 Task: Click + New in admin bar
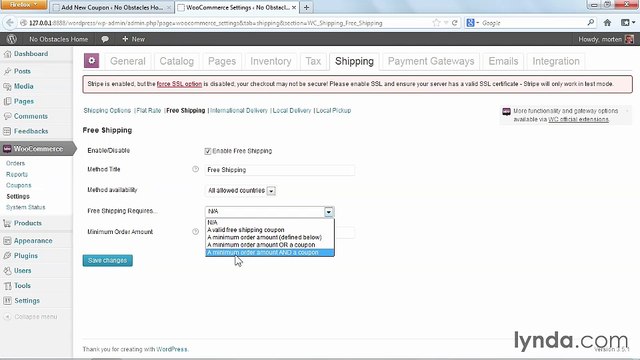coord(133,39)
